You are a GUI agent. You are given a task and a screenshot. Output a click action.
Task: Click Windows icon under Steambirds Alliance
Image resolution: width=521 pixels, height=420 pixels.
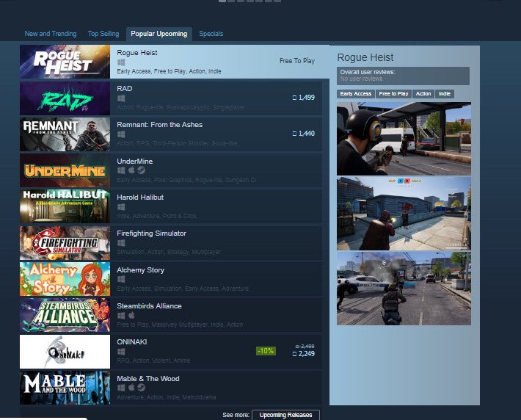click(x=121, y=315)
